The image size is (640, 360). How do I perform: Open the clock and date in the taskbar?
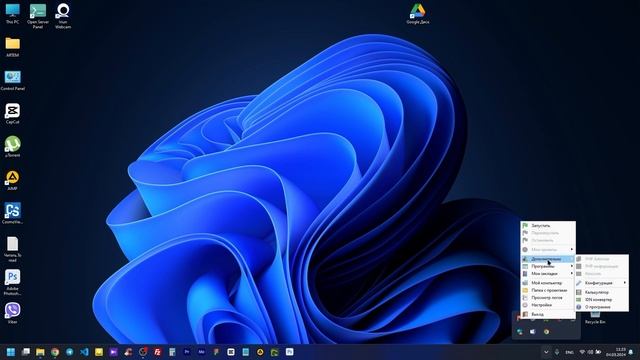coord(616,352)
